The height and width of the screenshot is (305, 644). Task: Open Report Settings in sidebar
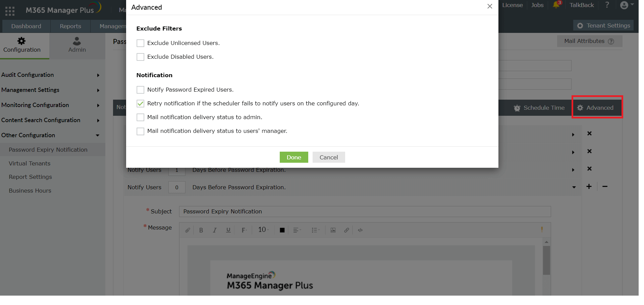[x=31, y=177]
